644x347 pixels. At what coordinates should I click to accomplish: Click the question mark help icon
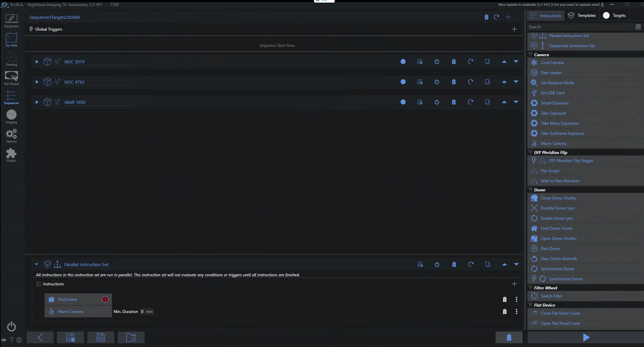(12, 340)
